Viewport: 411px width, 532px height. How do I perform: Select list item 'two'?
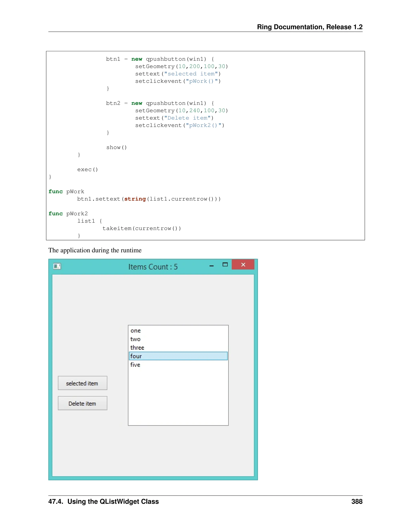point(135,339)
